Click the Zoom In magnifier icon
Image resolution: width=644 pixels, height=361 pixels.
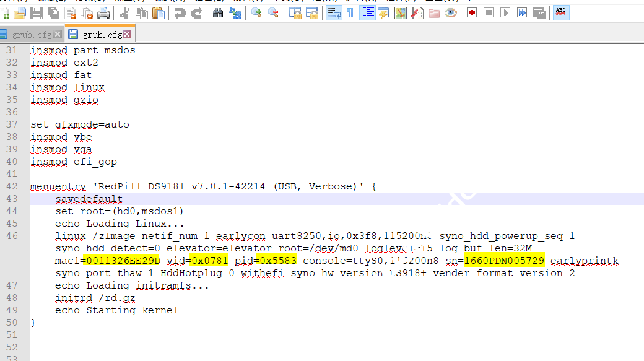click(256, 12)
